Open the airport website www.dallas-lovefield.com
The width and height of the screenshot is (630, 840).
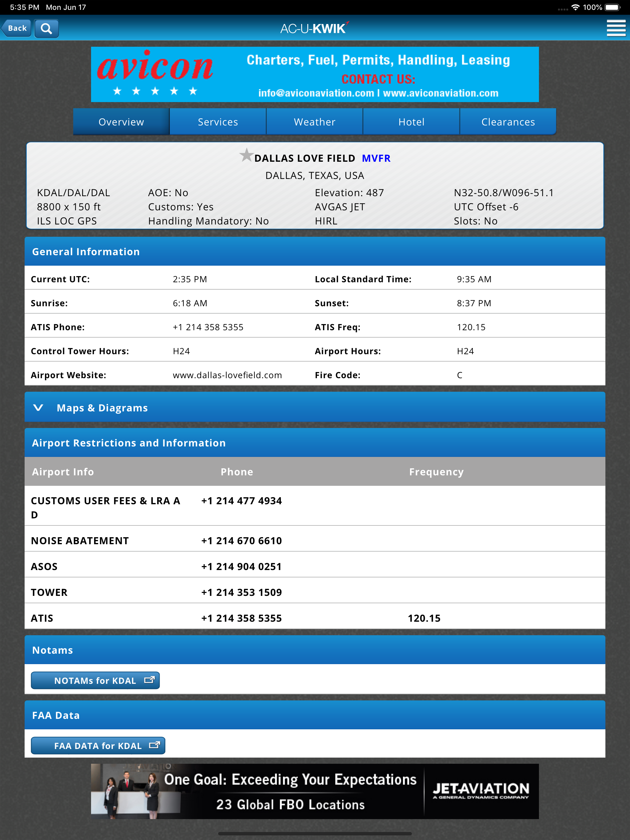(227, 375)
